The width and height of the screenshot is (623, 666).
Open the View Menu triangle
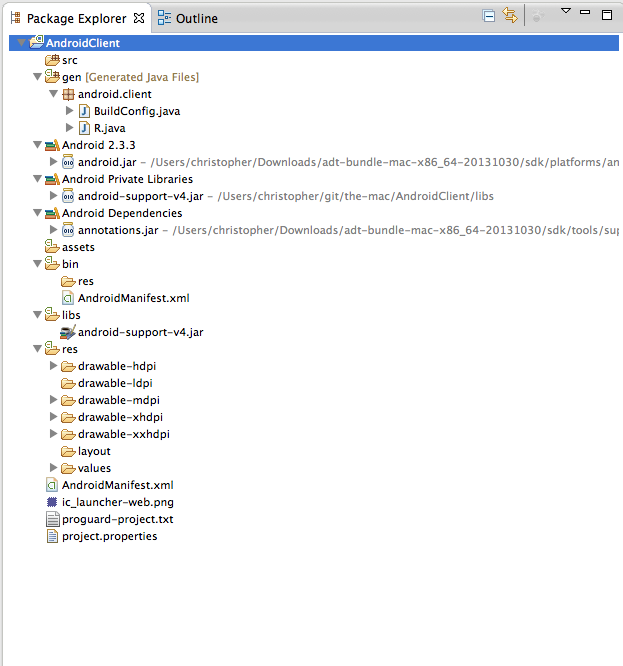pyautogui.click(x=566, y=11)
